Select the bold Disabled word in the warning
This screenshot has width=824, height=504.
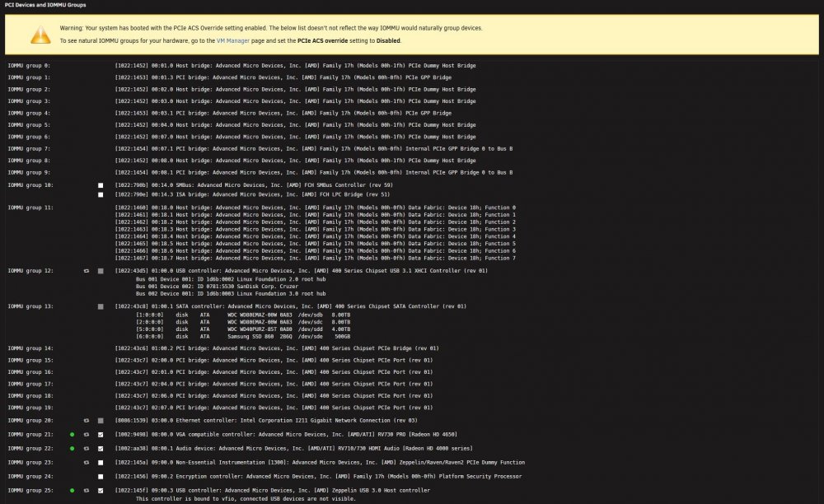388,41
